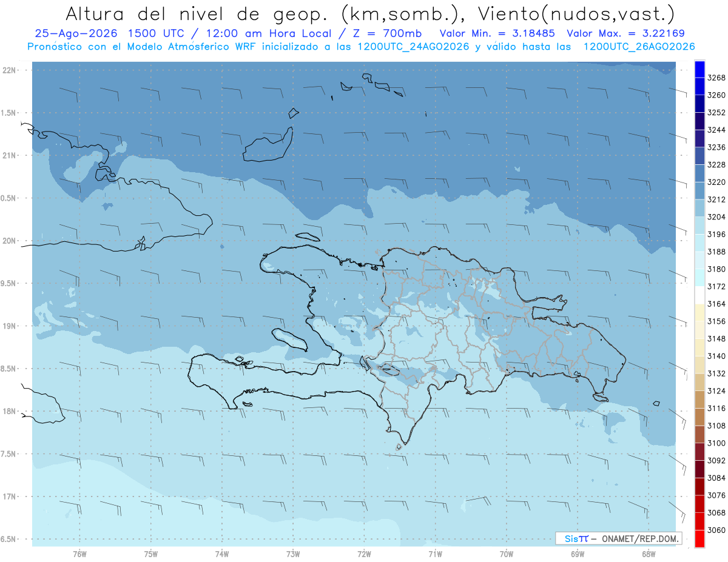Select the colorbar segment between 3220 and 3212
Viewport: 728px width, 562px height.
(x=699, y=190)
